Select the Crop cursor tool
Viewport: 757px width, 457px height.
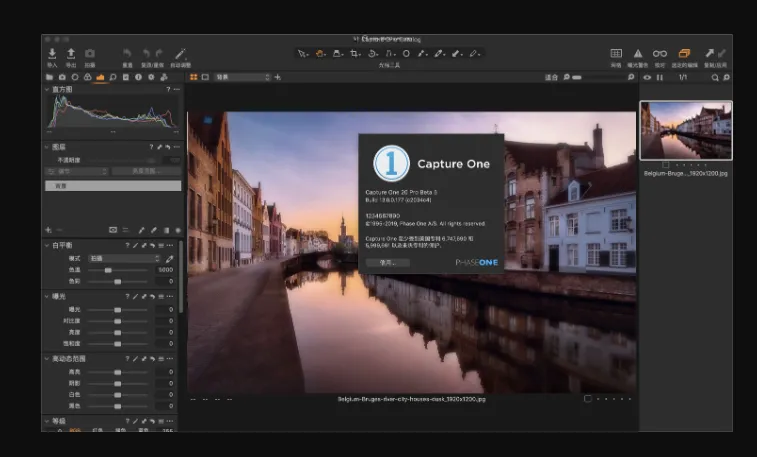pos(355,54)
